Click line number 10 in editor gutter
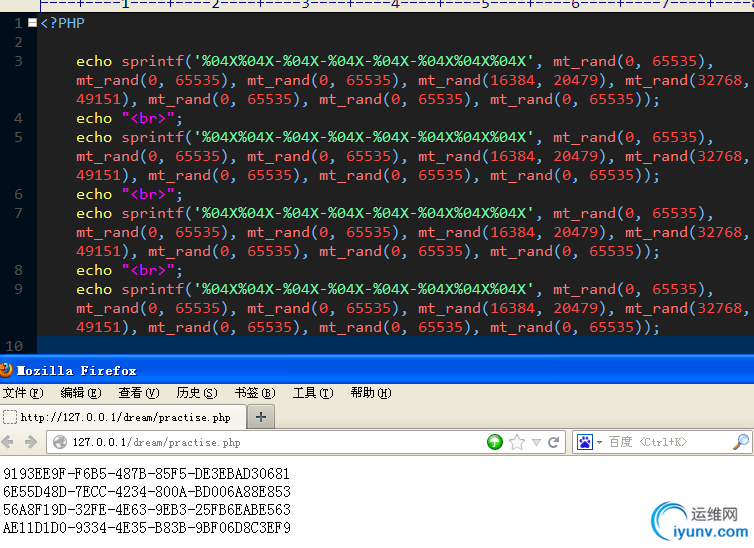The height and width of the screenshot is (548, 754). click(x=14, y=346)
